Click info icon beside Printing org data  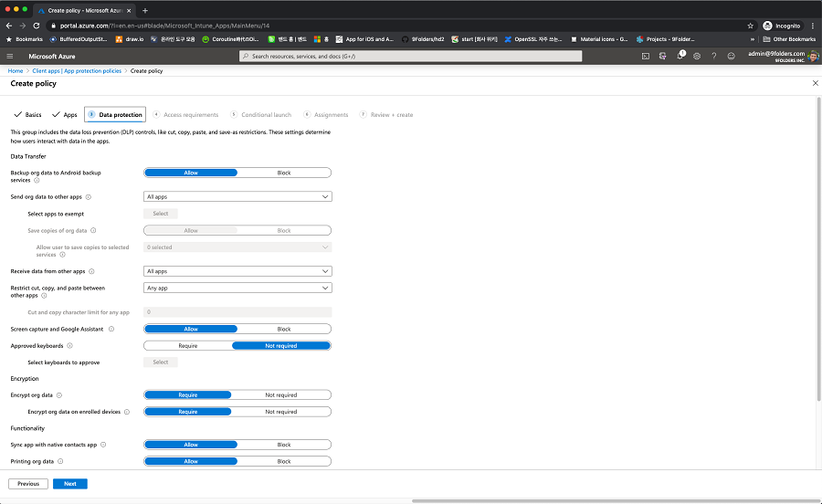coord(60,462)
